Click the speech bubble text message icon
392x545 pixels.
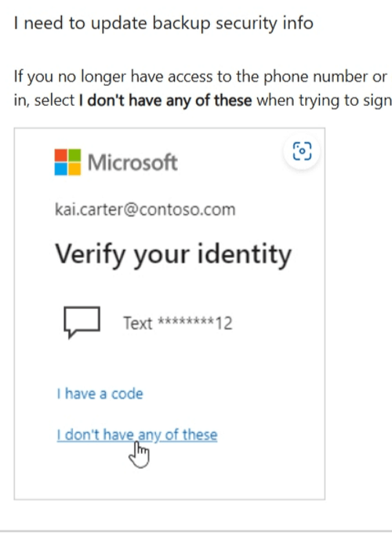[x=82, y=322]
